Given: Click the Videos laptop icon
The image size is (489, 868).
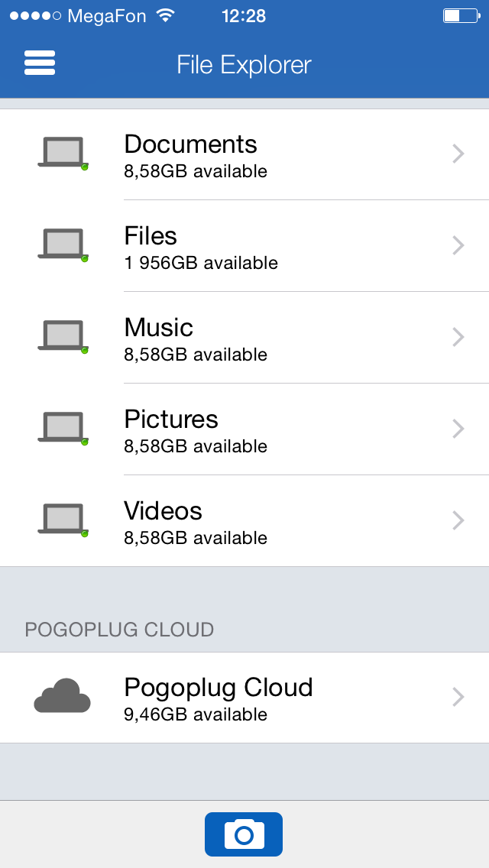Looking at the screenshot, I should (x=62, y=520).
